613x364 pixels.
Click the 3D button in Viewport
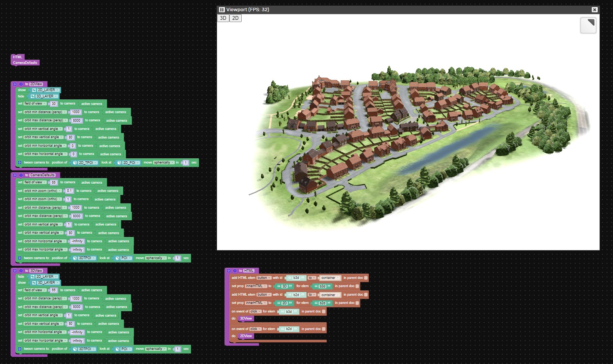click(x=223, y=18)
